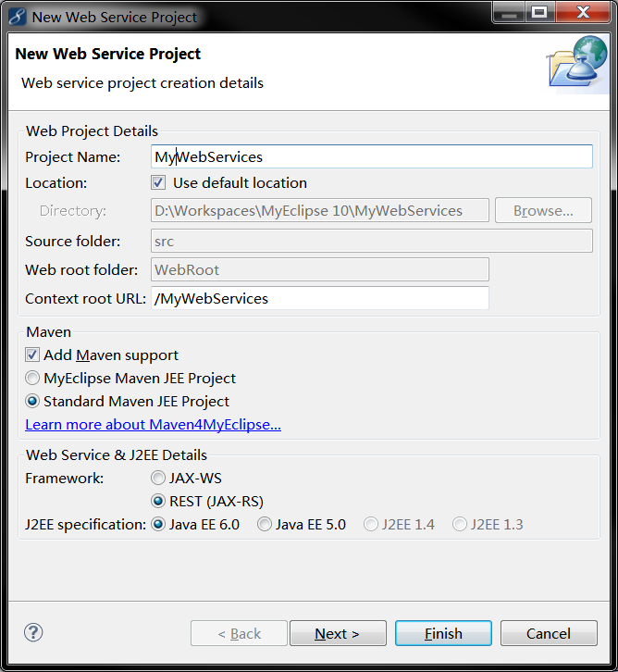
Task: Click the 'Web Service & J2EE Details' group label
Action: [117, 454]
